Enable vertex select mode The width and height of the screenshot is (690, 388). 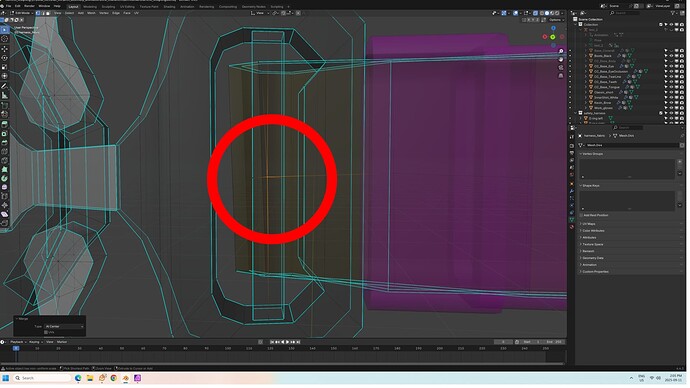pos(38,13)
